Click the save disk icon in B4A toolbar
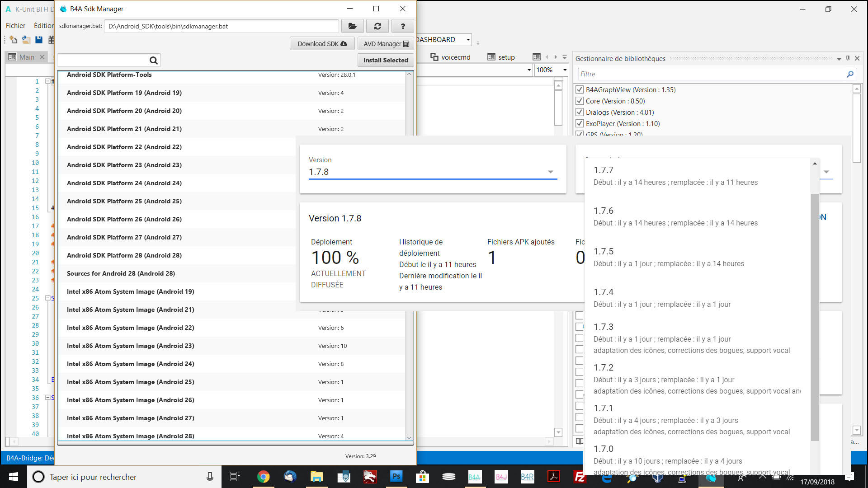Image resolution: width=868 pixels, height=488 pixels. [39, 40]
